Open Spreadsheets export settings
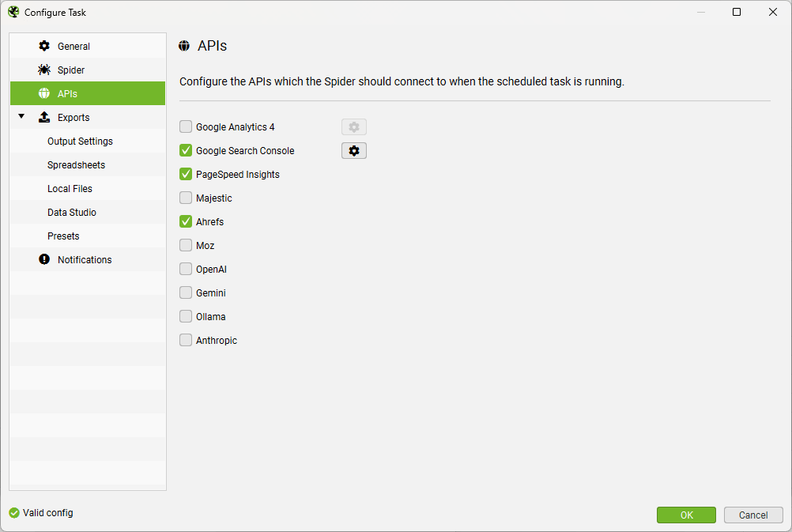792x532 pixels. tap(88, 164)
